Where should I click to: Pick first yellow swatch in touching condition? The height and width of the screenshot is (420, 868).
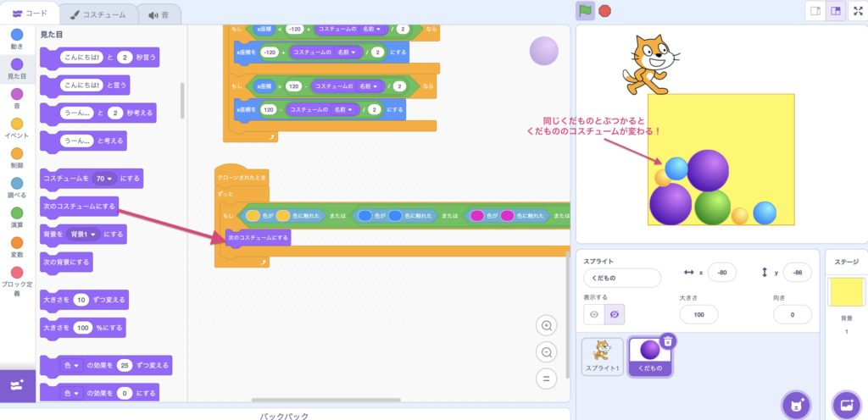tap(253, 216)
